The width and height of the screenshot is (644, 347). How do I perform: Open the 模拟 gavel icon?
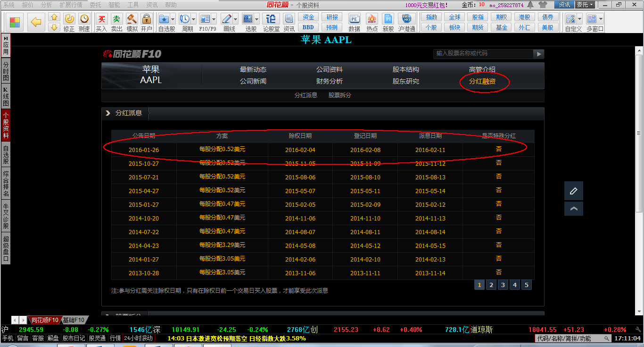point(132,19)
